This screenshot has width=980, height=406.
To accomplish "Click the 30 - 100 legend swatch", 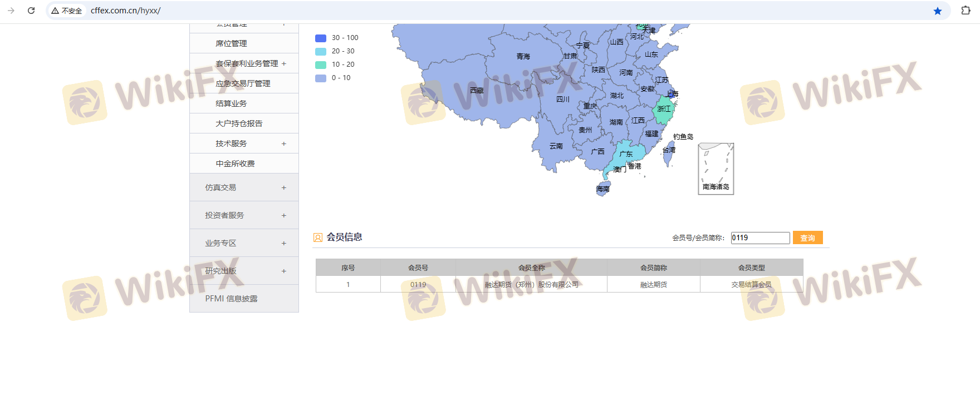I will [321, 38].
